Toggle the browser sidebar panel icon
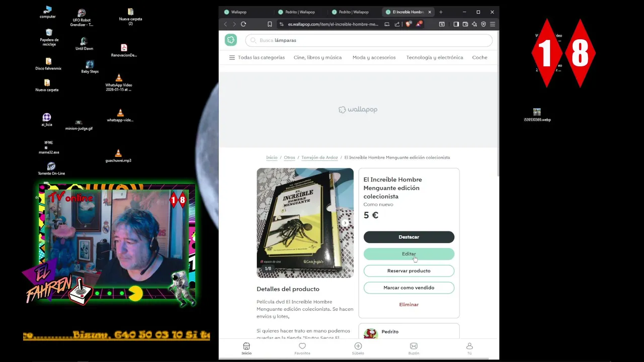 pyautogui.click(x=456, y=24)
